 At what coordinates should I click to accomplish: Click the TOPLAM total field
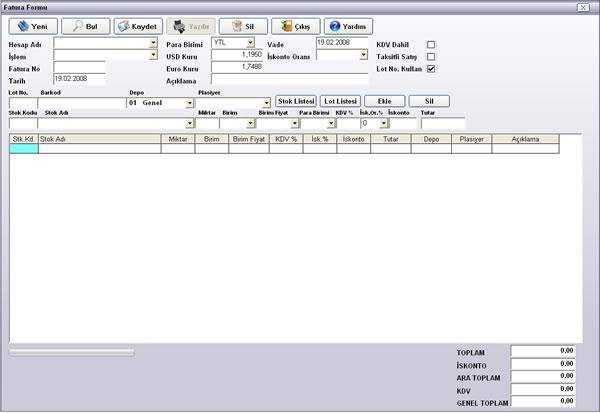[x=543, y=351]
